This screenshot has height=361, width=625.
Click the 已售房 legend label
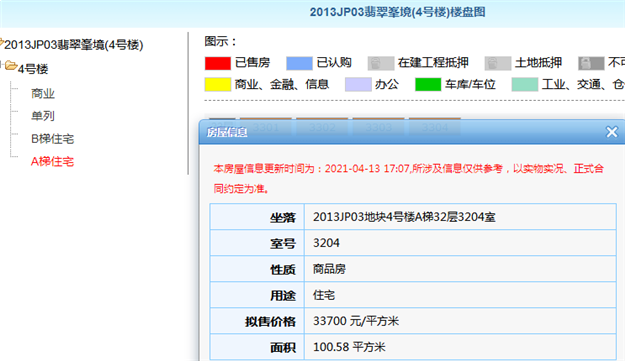pos(252,63)
